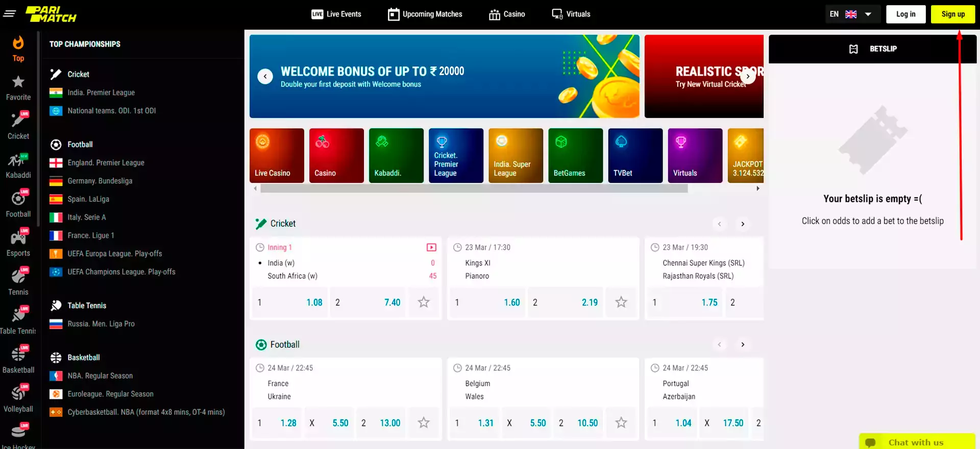Go to next banner slide

(x=748, y=77)
